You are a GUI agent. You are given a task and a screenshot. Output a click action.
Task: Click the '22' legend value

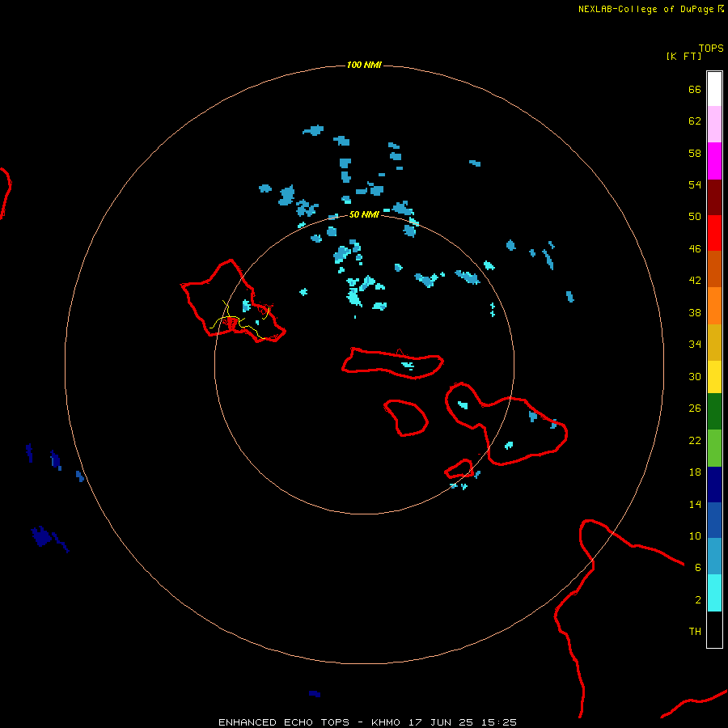coord(695,440)
